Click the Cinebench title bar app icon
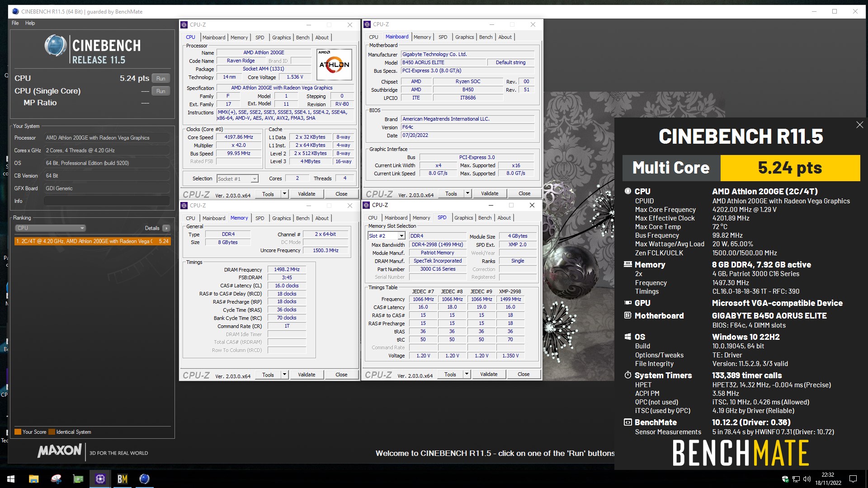The height and width of the screenshot is (488, 868). pos(15,11)
